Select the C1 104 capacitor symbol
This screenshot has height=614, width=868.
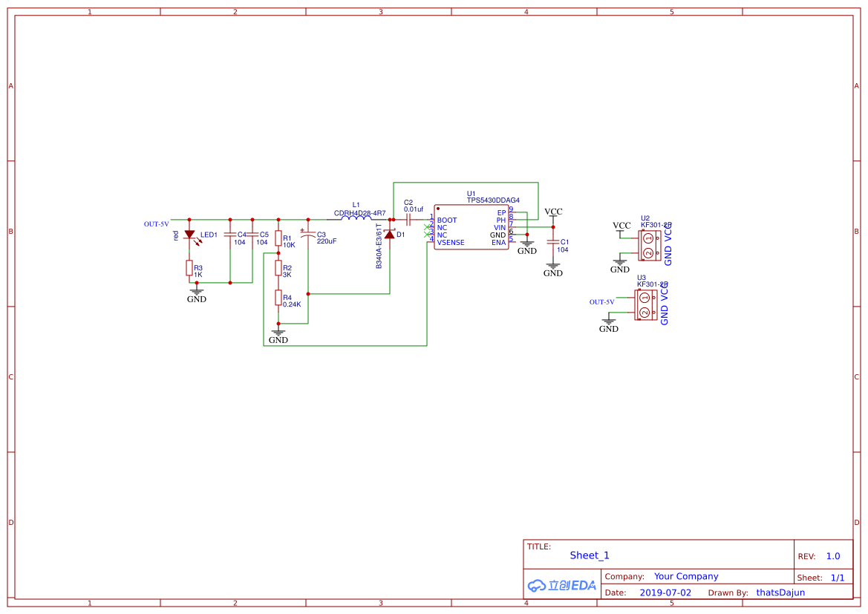tap(553, 242)
